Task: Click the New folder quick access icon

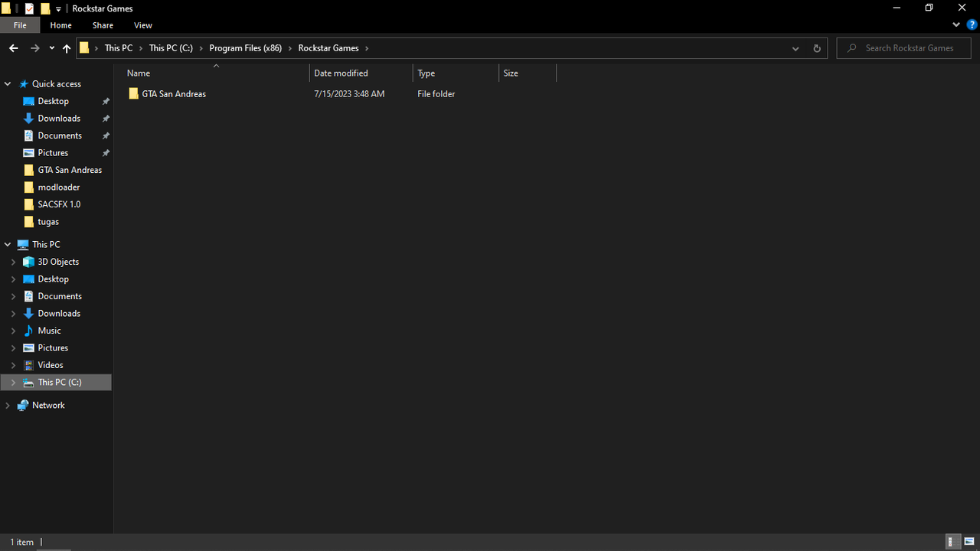Action: tap(45, 8)
